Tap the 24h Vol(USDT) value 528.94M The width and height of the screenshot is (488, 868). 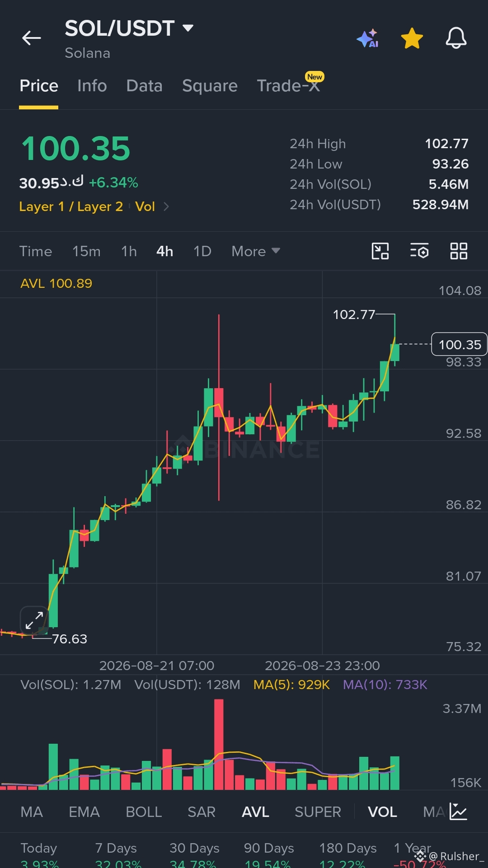pyautogui.click(x=440, y=205)
